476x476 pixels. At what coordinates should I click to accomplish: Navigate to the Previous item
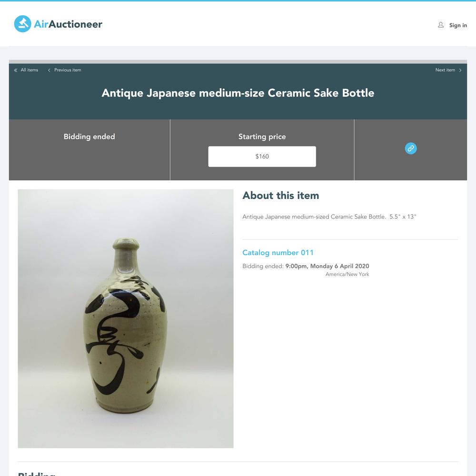click(68, 70)
